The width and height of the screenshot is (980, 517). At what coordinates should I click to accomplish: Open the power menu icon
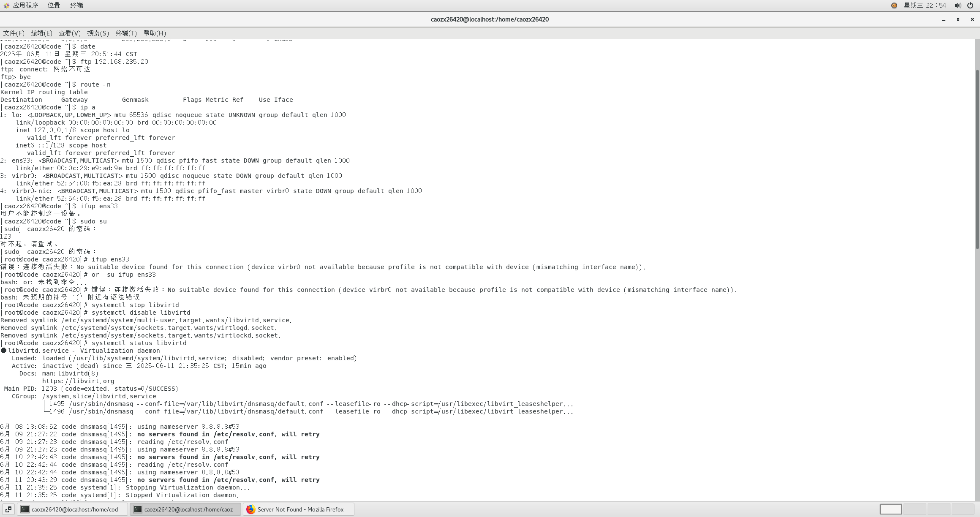[x=970, y=5]
